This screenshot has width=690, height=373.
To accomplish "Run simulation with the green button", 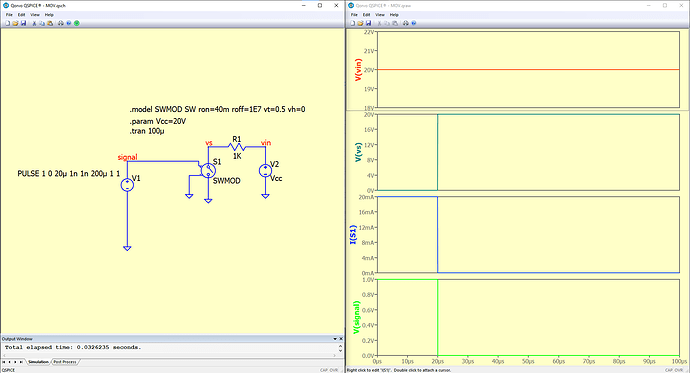I will point(77,23).
